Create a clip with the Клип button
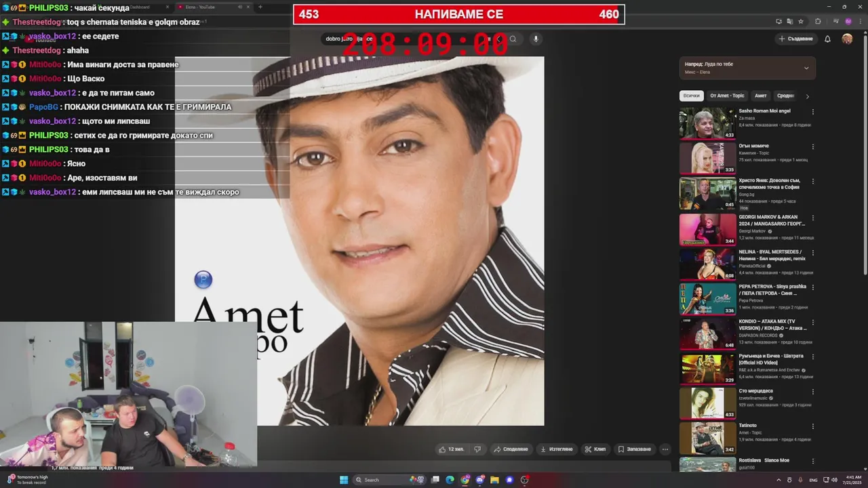 pos(595,449)
